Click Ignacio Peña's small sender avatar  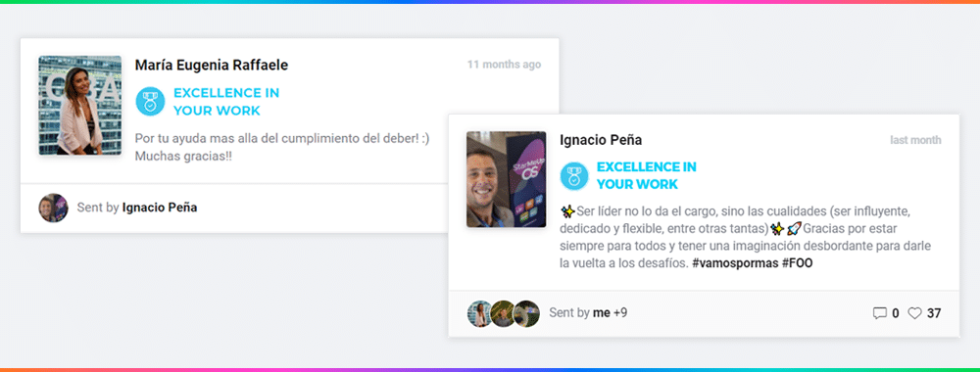(53, 208)
